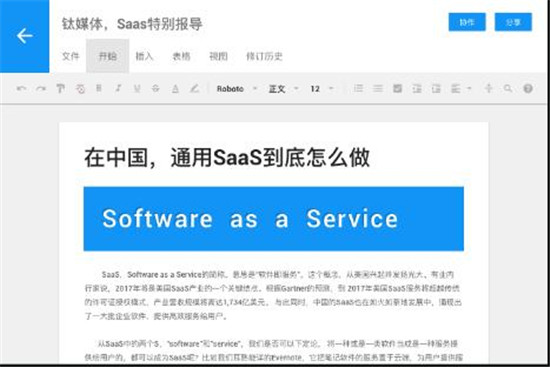Undo the last edit
The width and height of the screenshot is (550, 367).
(x=21, y=89)
